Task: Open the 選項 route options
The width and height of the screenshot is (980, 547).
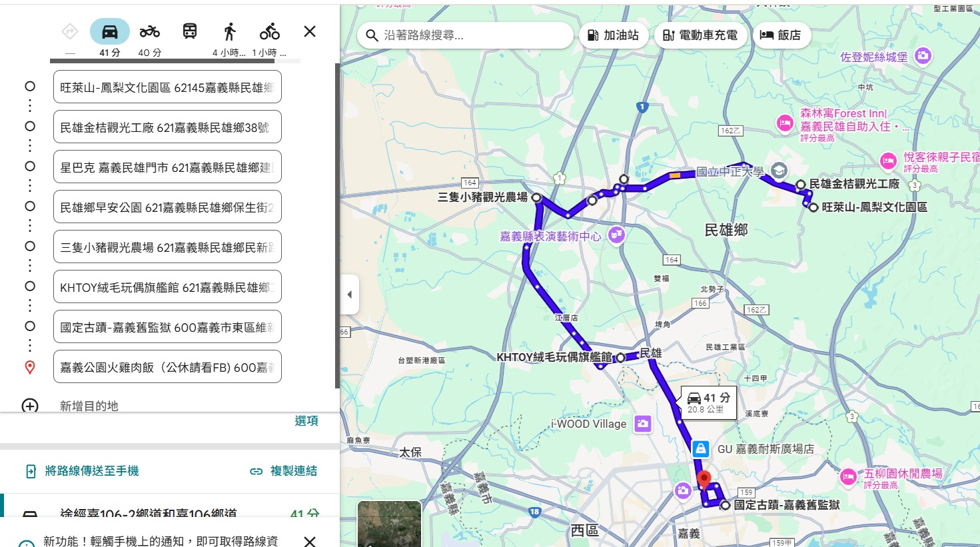Action: pos(307,420)
